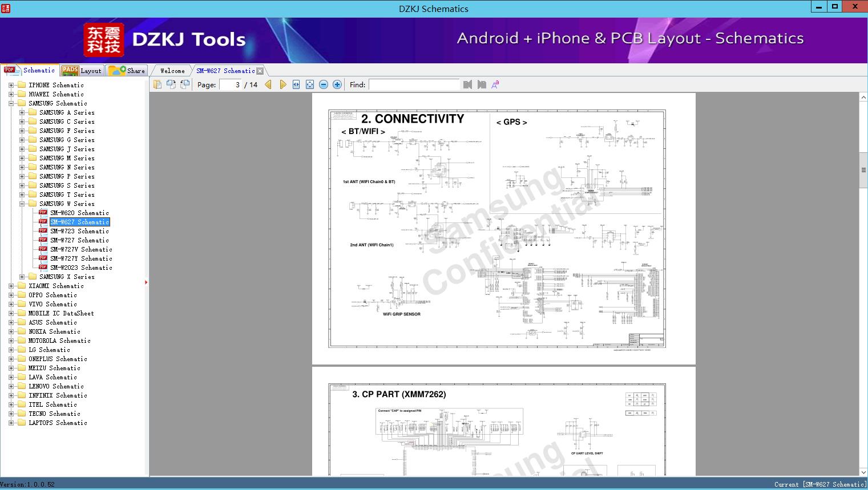Open the SM-W723 Schematic file

pyautogui.click(x=79, y=231)
